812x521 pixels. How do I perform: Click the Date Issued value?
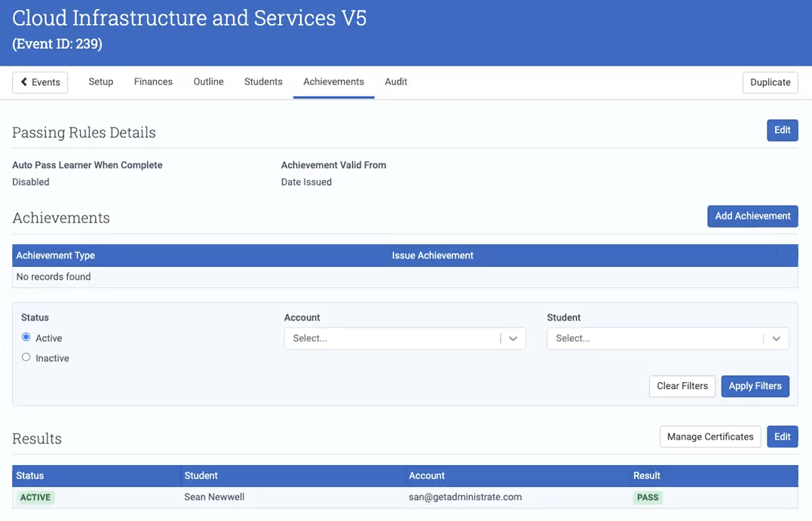306,182
